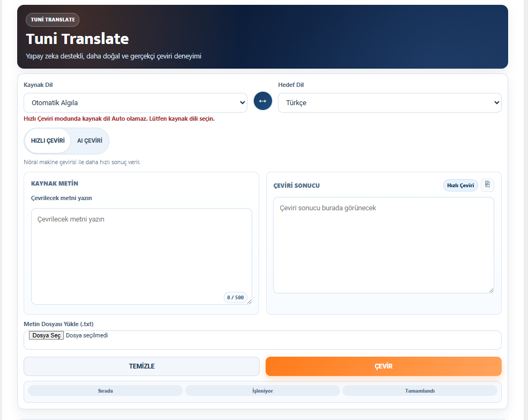Select HIZLI ÇEVİRİ mode

point(48,141)
